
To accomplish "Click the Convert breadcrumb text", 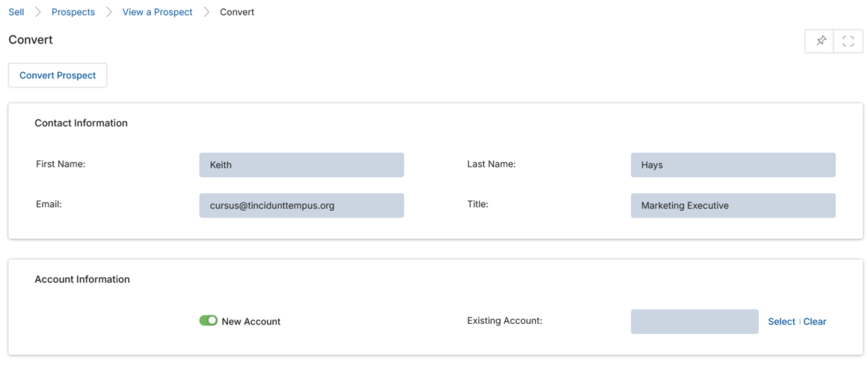I will coord(237,12).
